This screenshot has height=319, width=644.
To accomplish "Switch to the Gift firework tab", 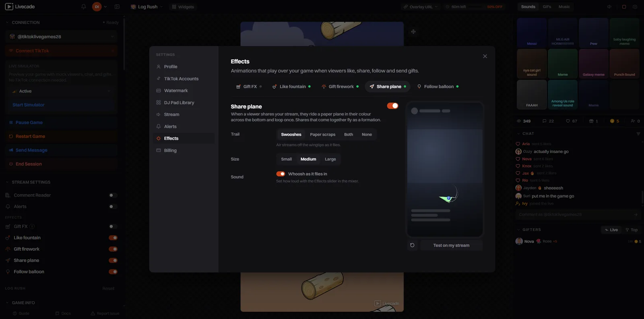I will (340, 87).
